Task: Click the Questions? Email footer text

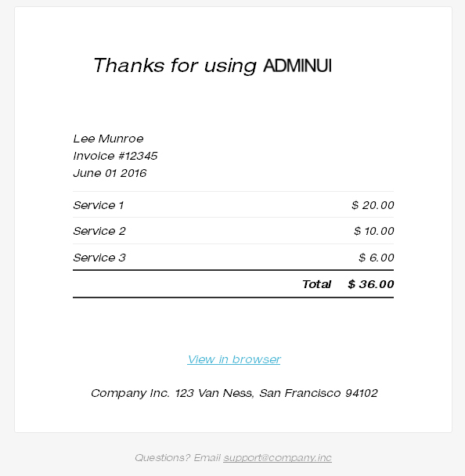Action: 178,458
